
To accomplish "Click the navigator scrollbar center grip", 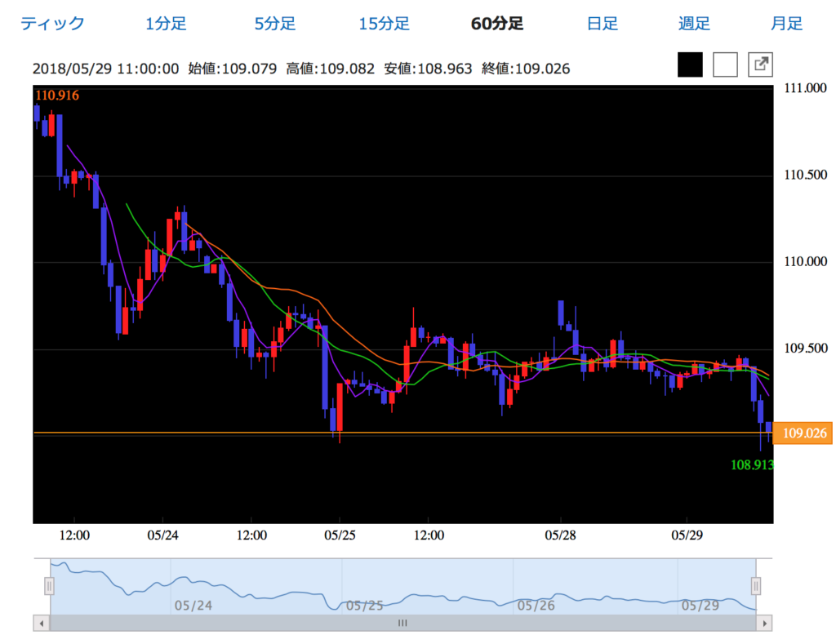I will pos(402,623).
